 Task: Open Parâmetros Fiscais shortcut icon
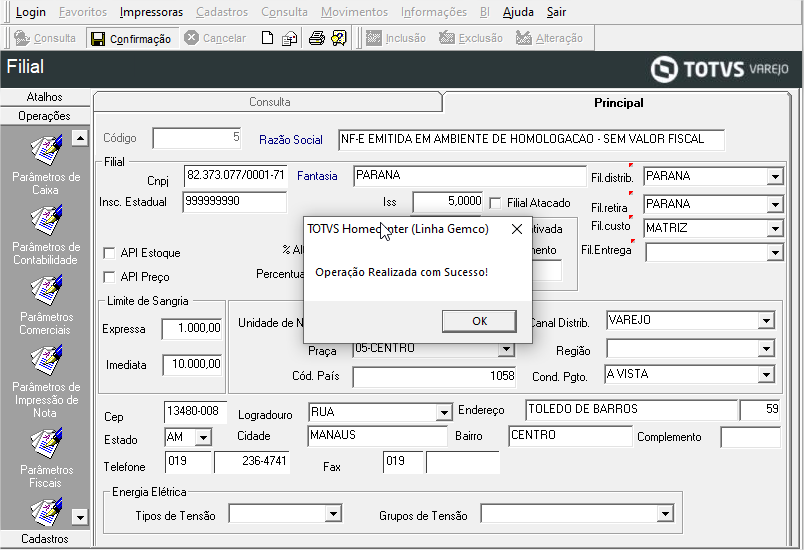coord(46,443)
